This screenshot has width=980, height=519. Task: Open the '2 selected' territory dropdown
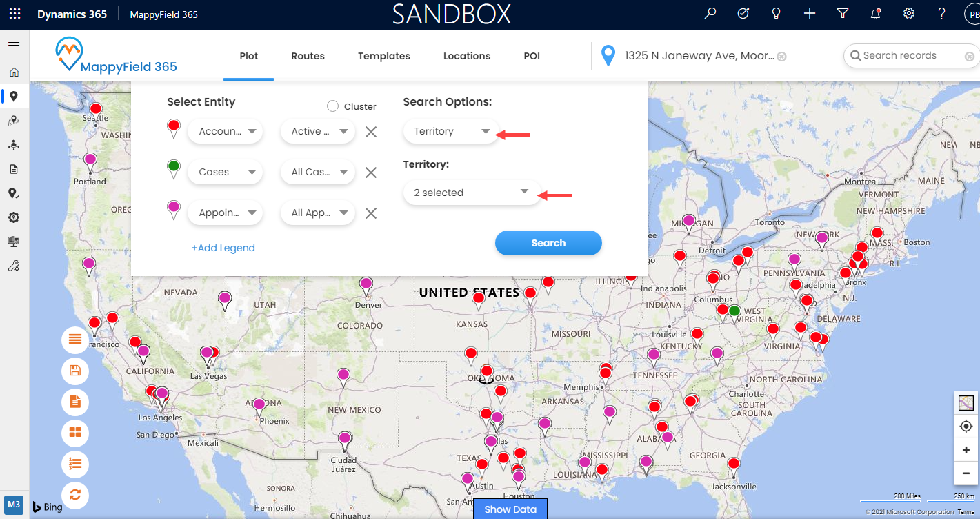pyautogui.click(x=472, y=193)
